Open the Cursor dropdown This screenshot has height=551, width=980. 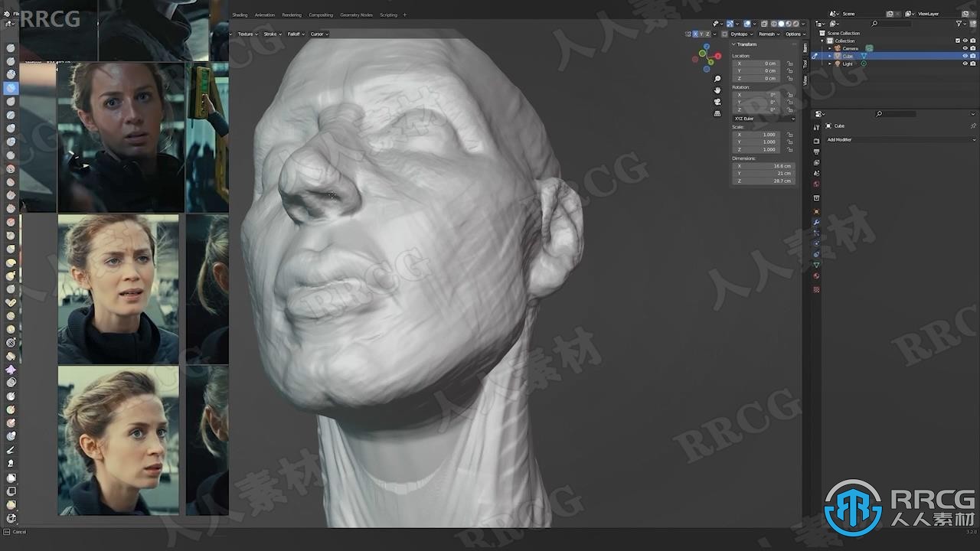point(319,34)
